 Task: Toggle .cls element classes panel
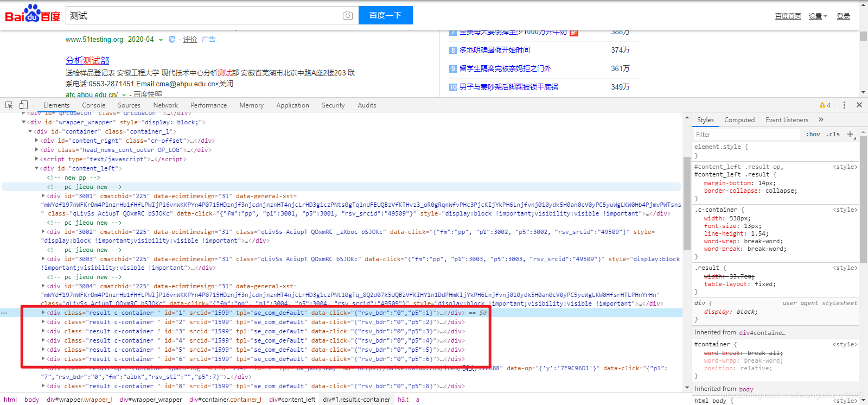click(833, 134)
